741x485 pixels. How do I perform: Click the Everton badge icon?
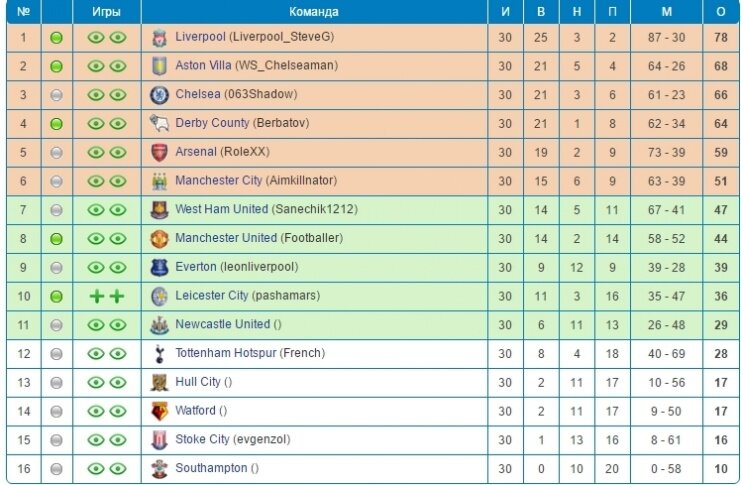click(159, 268)
